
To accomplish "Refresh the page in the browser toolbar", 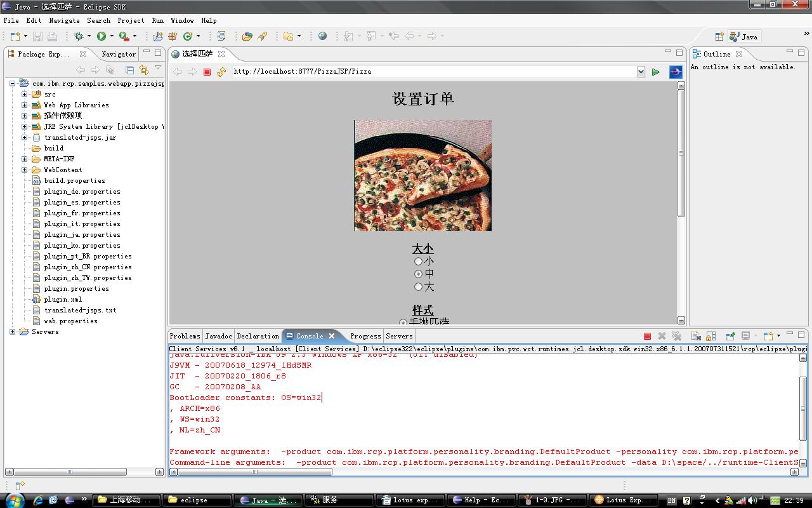I will [221, 72].
